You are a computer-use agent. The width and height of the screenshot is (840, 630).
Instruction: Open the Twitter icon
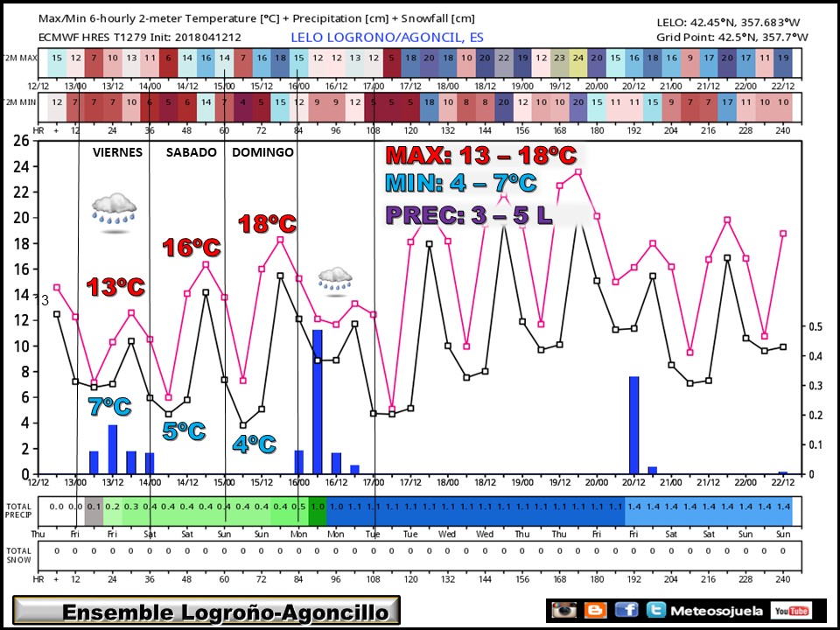pos(655,611)
